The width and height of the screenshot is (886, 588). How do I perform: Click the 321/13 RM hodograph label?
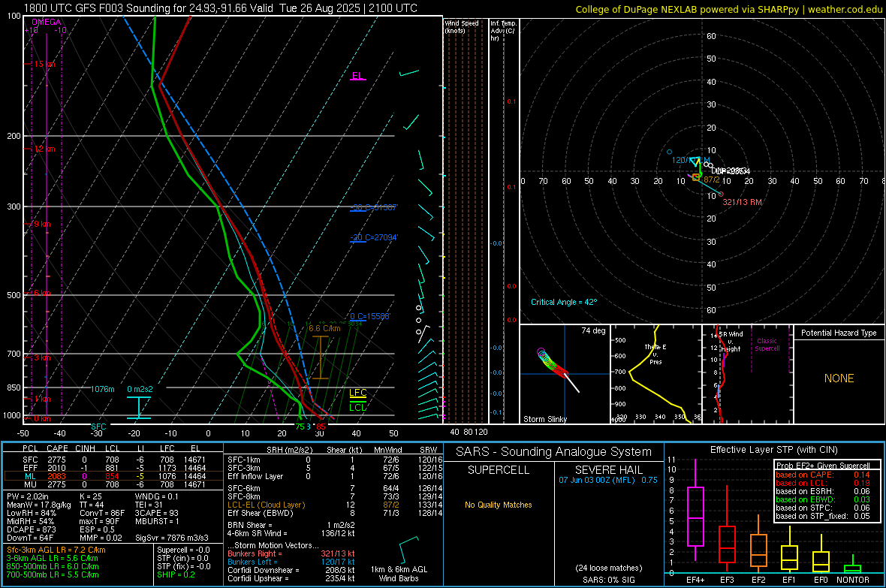pyautogui.click(x=742, y=202)
